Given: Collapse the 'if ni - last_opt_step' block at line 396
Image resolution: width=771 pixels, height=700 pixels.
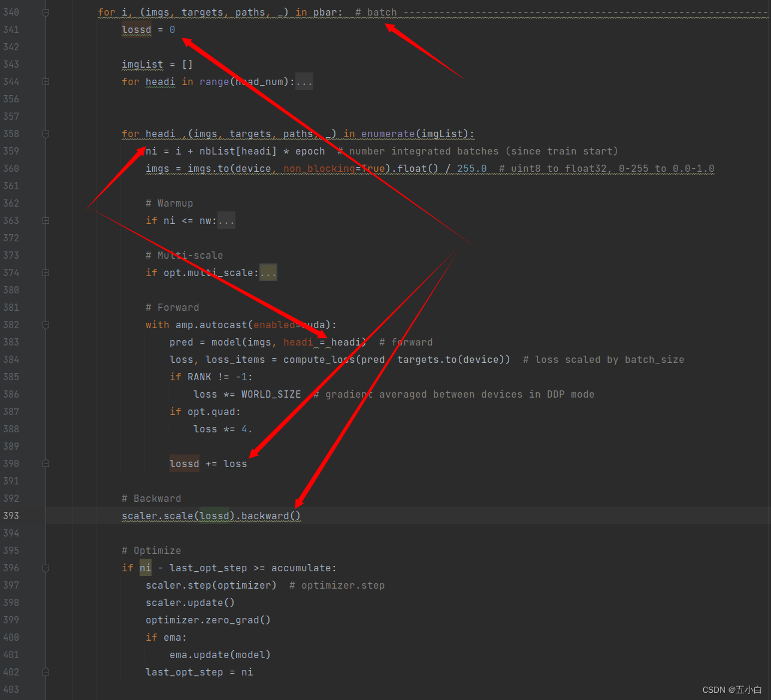Looking at the screenshot, I should [46, 568].
